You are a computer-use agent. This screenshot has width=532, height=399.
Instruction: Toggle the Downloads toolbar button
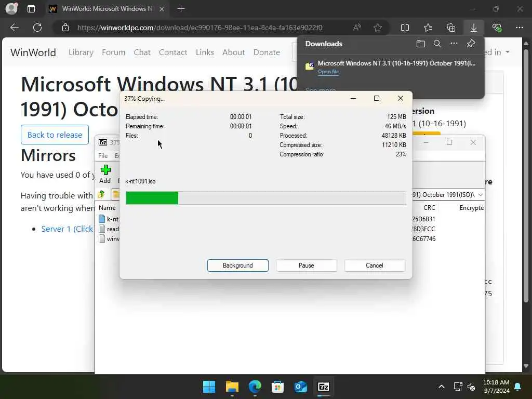tap(474, 28)
